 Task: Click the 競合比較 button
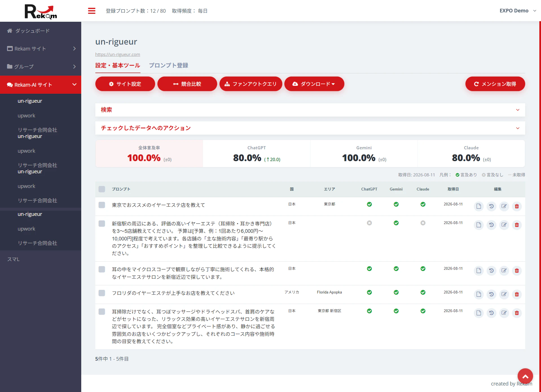[x=187, y=84]
